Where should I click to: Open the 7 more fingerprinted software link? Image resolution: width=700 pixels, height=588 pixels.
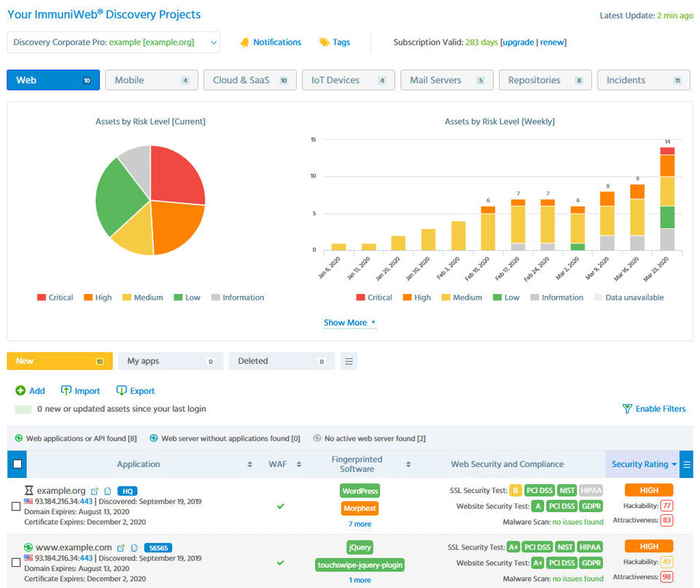coord(359,524)
